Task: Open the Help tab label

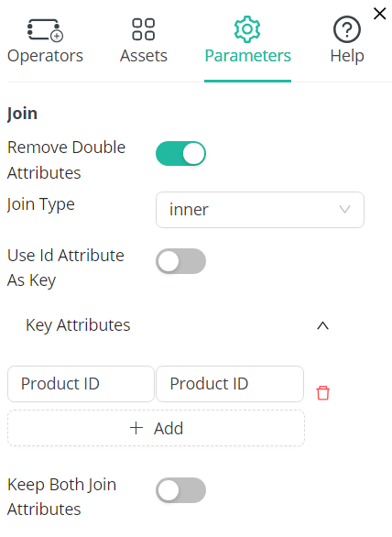Action: pyautogui.click(x=347, y=56)
